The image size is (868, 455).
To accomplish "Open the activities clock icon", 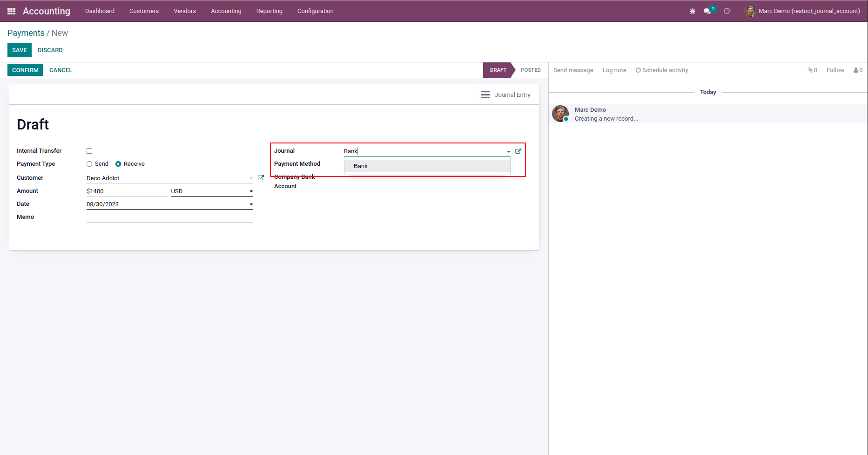I will 727,11.
